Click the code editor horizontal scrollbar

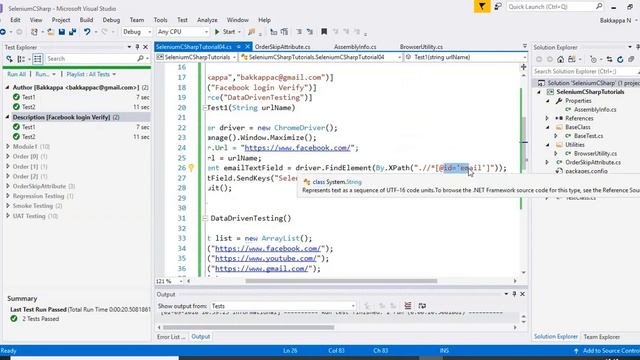pyautogui.click(x=341, y=281)
